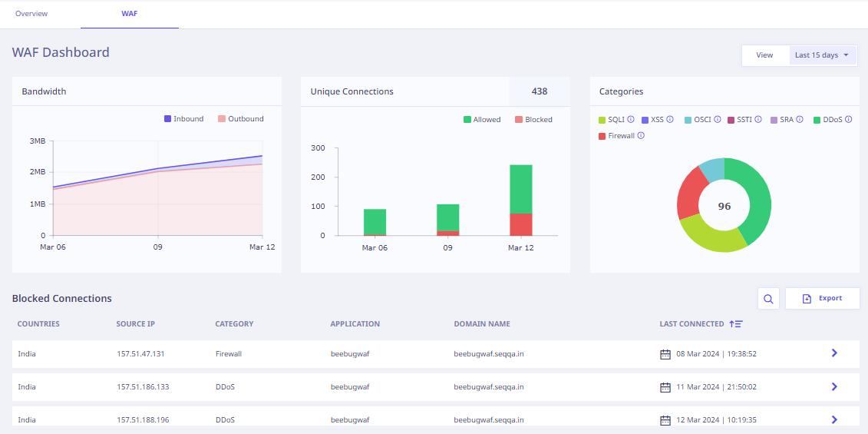Click the Firewall category cell in table
This screenshot has width=868, height=434.
[x=229, y=353]
